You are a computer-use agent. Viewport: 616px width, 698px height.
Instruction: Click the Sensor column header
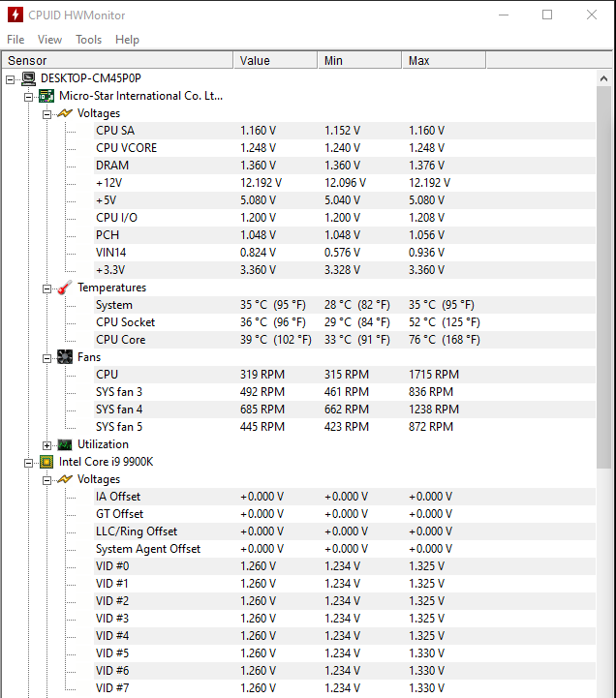[117, 61]
